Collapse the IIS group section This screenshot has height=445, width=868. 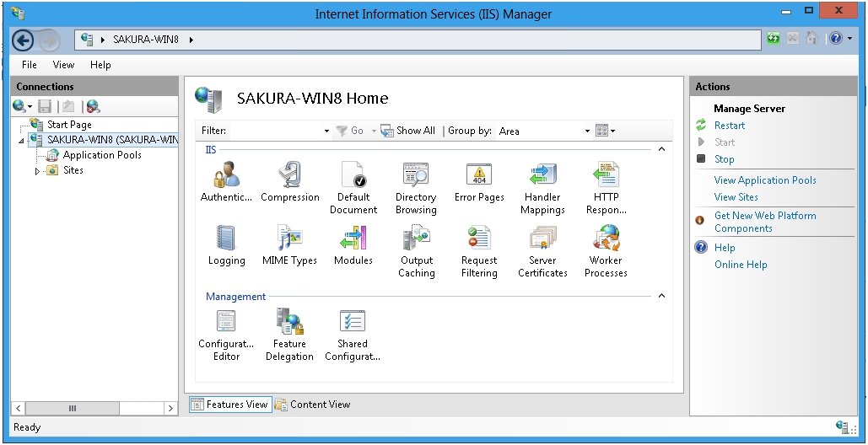661,149
